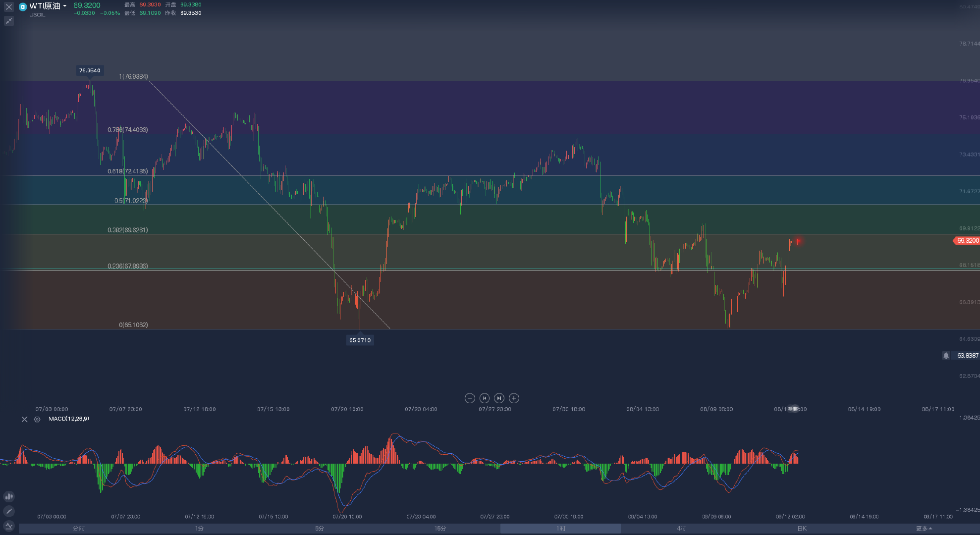The height and width of the screenshot is (535, 980).
Task: Switch to 日K daily timeframe tab
Action: point(802,529)
